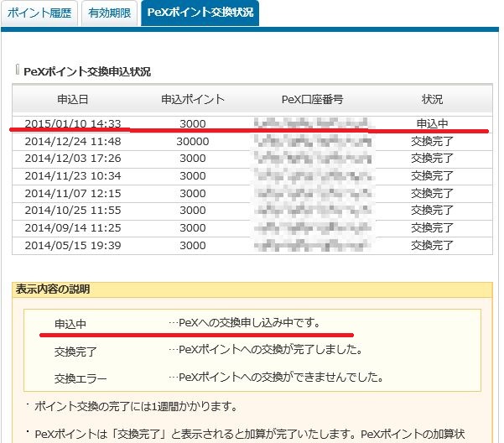Select date cell 2014/11/07 12:15
This screenshot has height=443, width=504.
click(73, 194)
